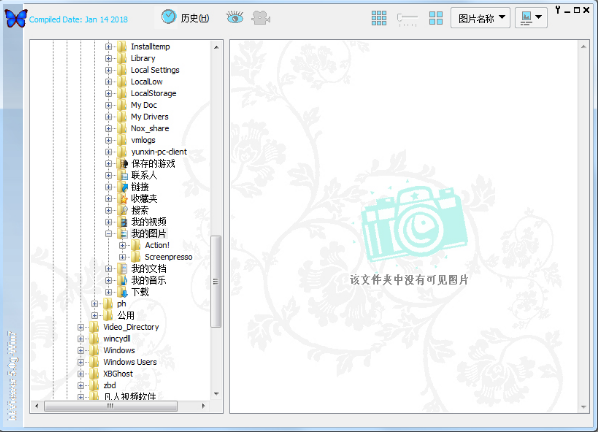Click the 联系人 contacts folder icon
Screen dimensions: 599x434
coord(123,175)
